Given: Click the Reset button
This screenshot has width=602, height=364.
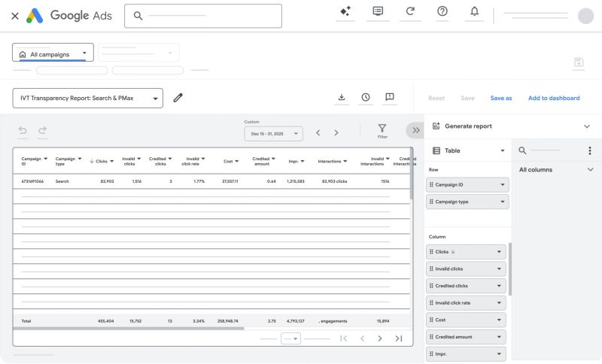Looking at the screenshot, I should tap(436, 99).
